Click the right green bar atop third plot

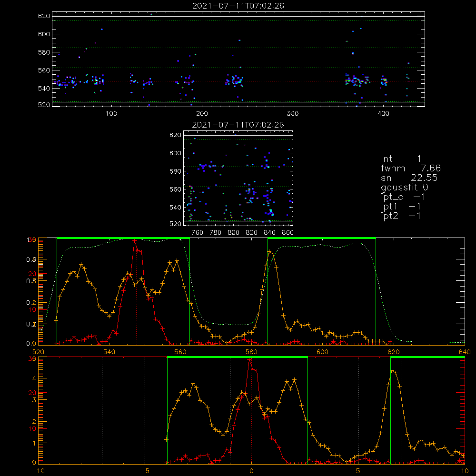tap(322, 238)
